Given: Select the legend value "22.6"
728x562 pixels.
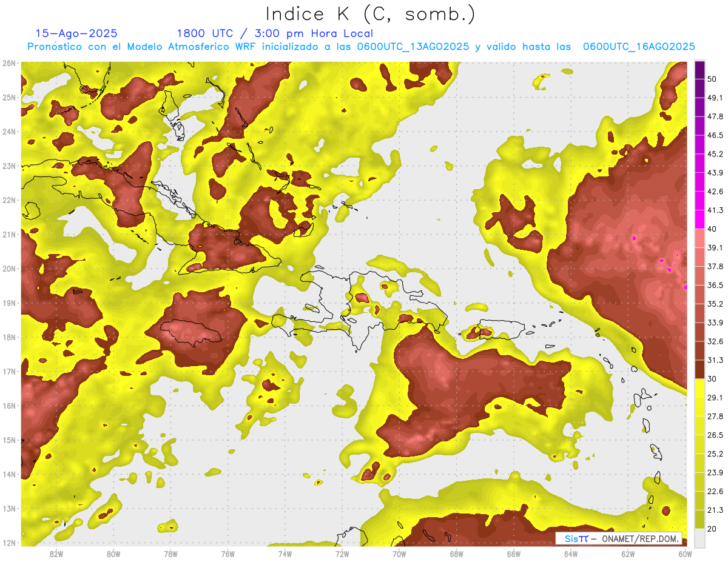Looking at the screenshot, I should [x=715, y=491].
